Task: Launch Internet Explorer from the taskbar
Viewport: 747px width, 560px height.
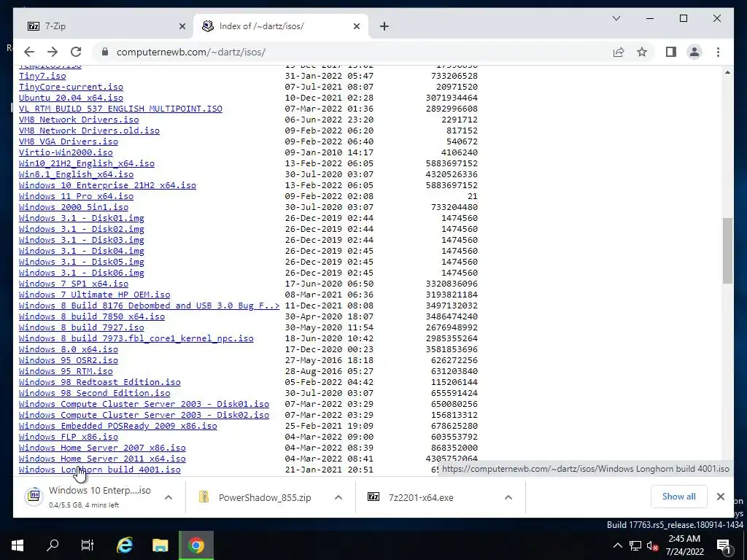Action: (x=124, y=545)
